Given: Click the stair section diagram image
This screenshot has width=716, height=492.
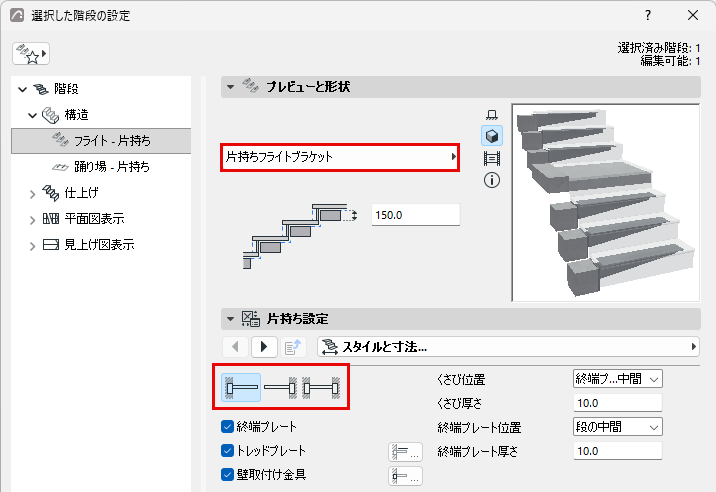Looking at the screenshot, I should [x=300, y=236].
